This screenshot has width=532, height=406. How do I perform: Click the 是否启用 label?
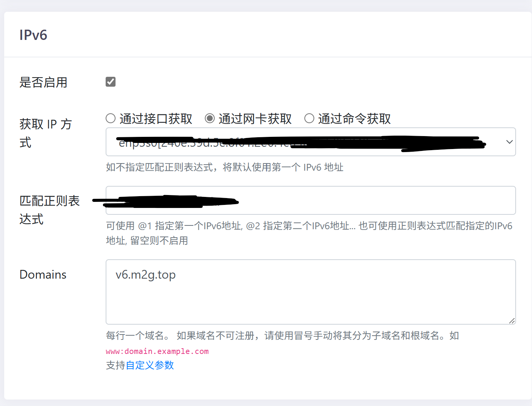click(x=43, y=82)
